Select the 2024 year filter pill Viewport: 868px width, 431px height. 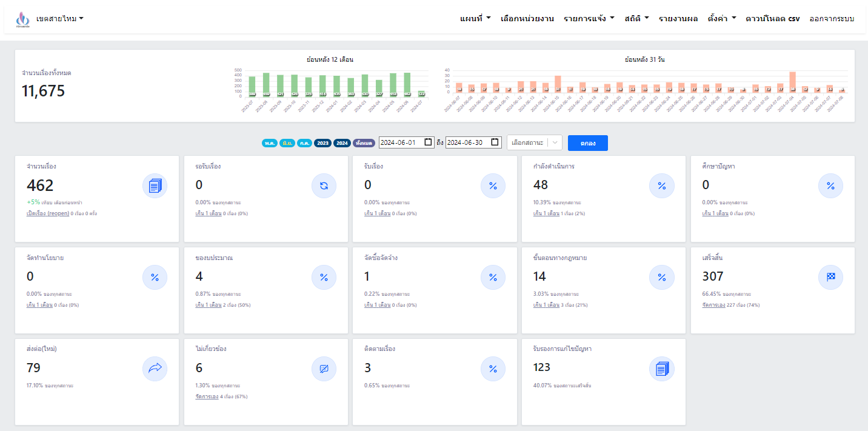342,143
